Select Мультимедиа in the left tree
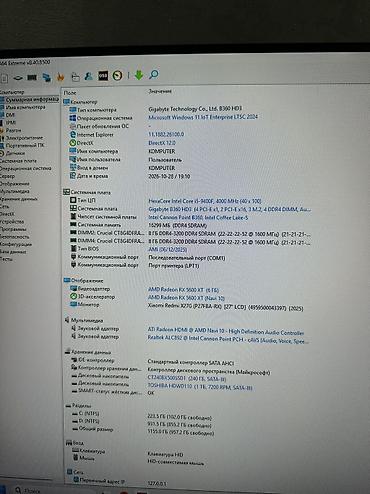Screen dimensions: 370x494 (15, 191)
